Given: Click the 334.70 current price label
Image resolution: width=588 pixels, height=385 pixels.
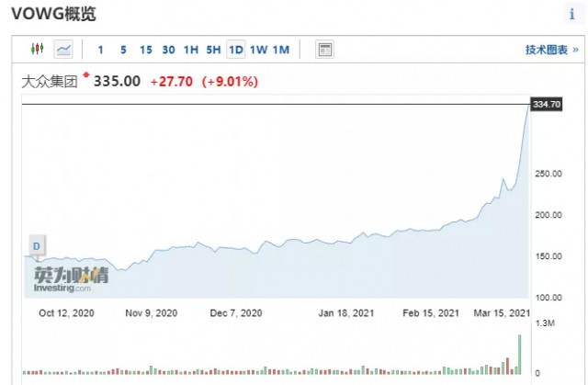Looking at the screenshot, I should (x=547, y=104).
